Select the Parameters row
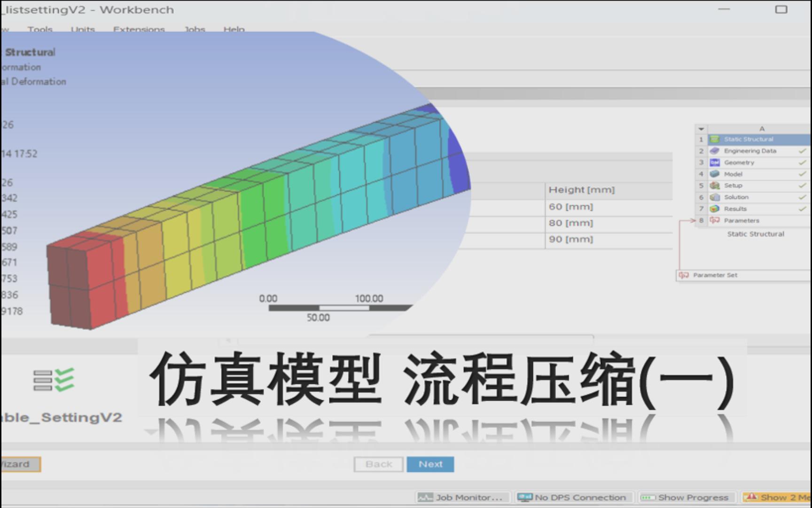The height and width of the screenshot is (508, 812). [759, 221]
